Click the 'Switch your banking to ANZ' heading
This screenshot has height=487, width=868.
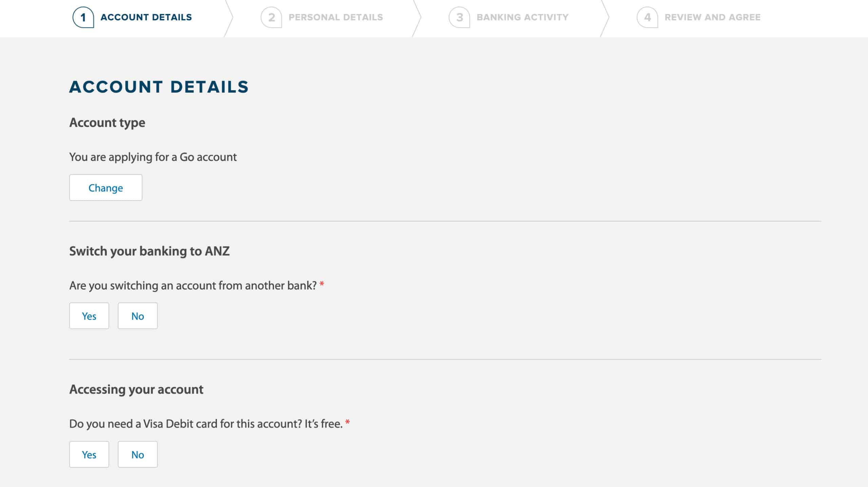tap(150, 251)
